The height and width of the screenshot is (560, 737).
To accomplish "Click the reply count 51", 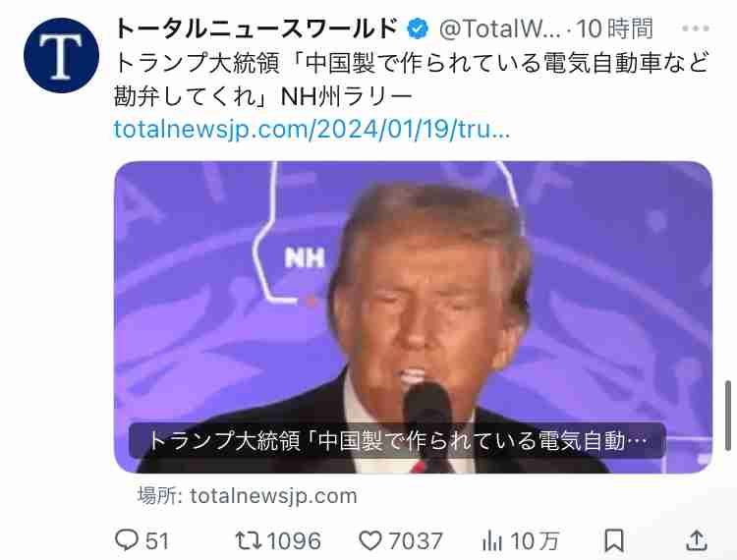I will tap(157, 540).
